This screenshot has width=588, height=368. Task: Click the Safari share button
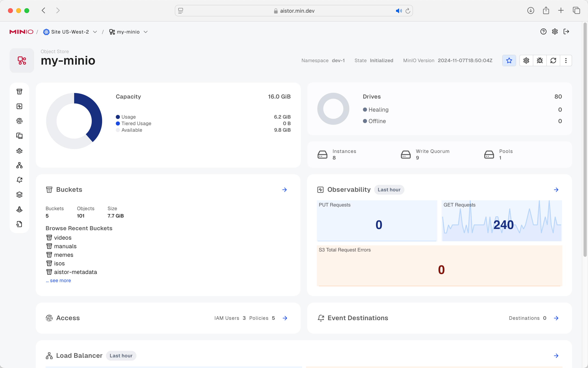[x=546, y=10]
